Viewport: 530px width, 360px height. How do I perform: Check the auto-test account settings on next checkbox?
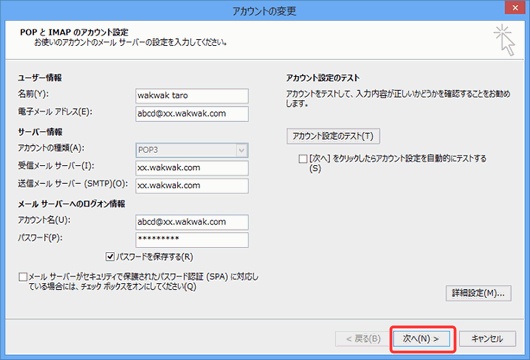pyautogui.click(x=303, y=159)
